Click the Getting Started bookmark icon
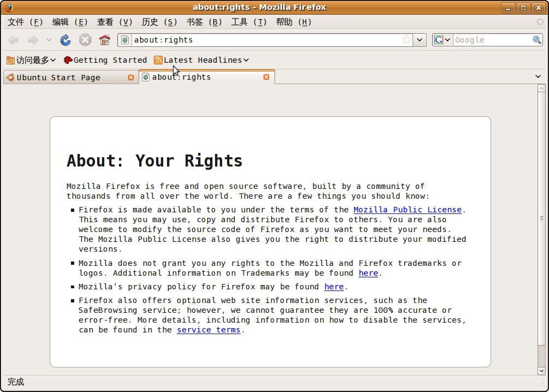The width and height of the screenshot is (549, 392). [68, 60]
